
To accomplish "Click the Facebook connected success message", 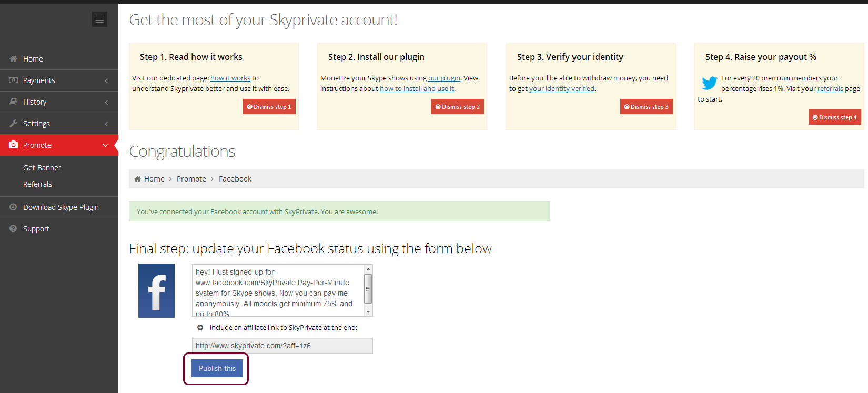I will pyautogui.click(x=339, y=211).
